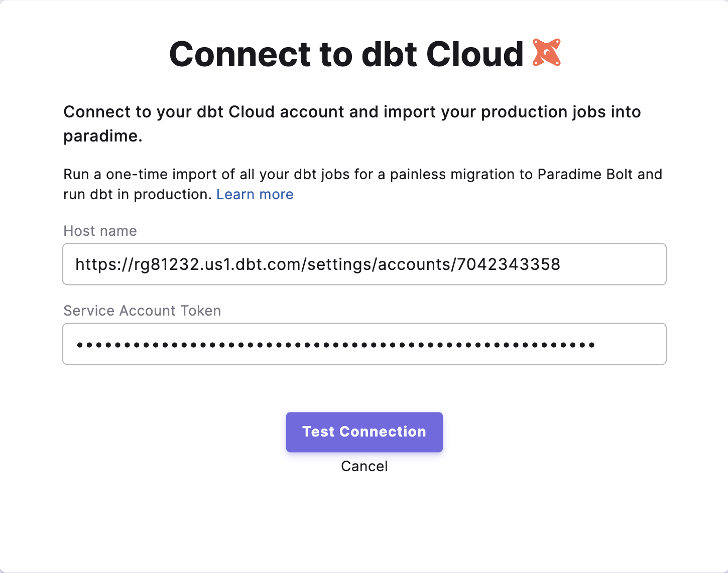Click the Test Connection button

[364, 432]
